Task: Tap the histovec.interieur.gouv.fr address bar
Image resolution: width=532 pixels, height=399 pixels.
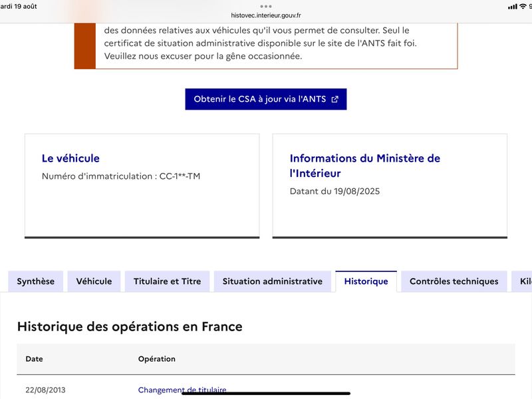Action: (265, 15)
